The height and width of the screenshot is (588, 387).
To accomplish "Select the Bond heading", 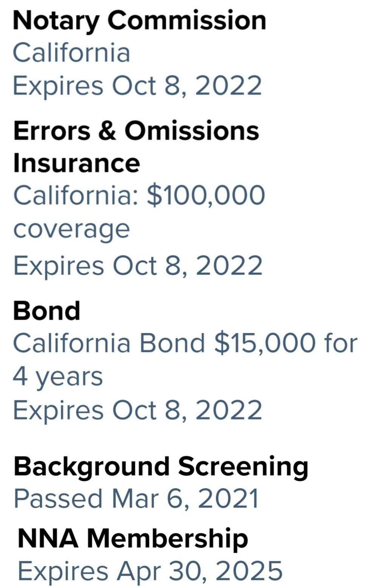I will click(x=46, y=311).
